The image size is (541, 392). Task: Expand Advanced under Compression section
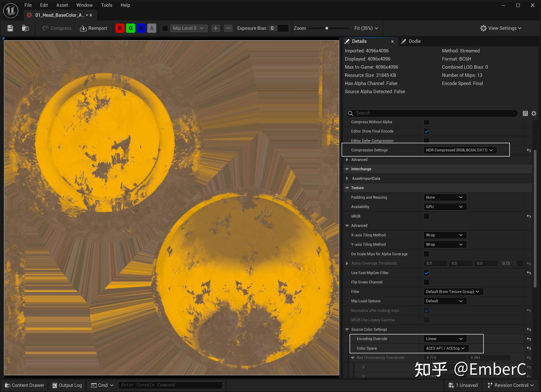pos(347,160)
